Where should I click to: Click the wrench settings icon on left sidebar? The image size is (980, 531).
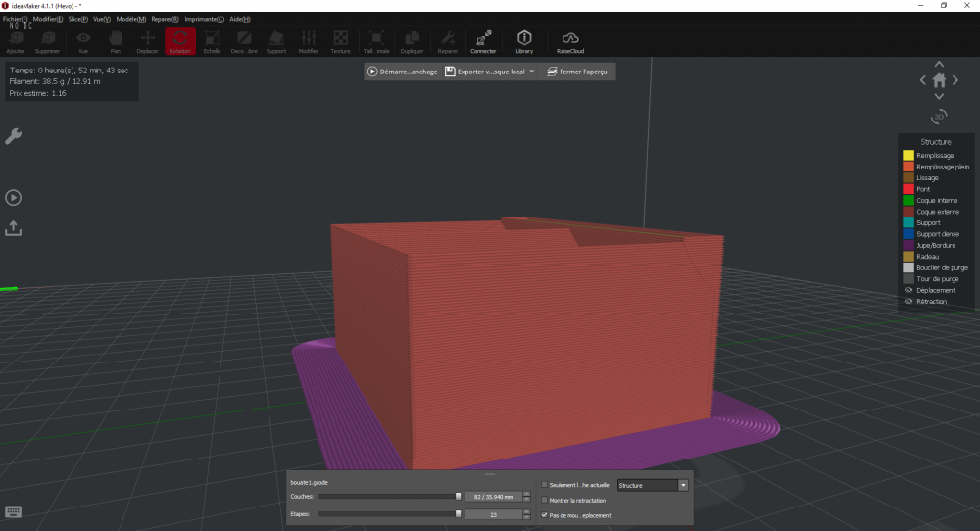13,136
